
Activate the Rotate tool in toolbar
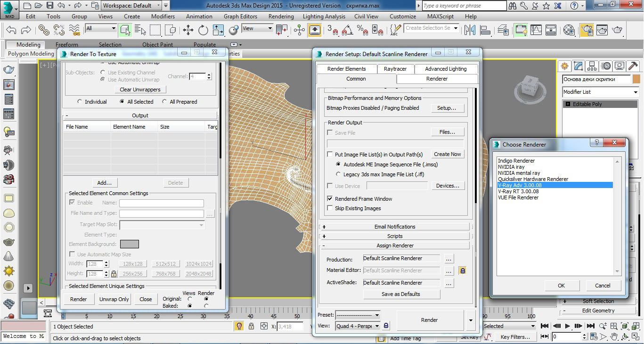[203, 30]
